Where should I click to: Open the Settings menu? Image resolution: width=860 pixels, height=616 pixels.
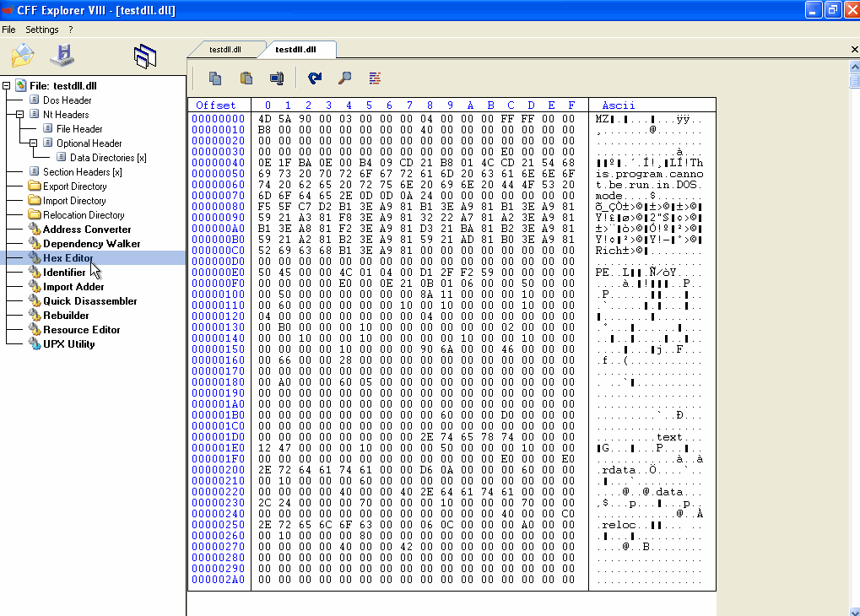coord(41,30)
